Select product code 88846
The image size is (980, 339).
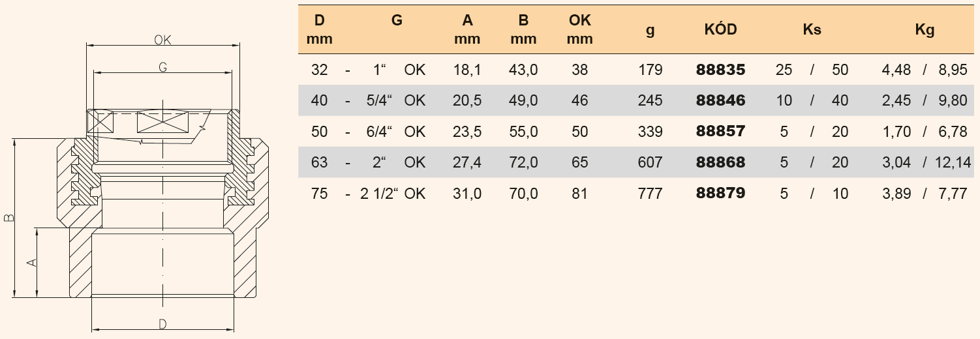(720, 100)
